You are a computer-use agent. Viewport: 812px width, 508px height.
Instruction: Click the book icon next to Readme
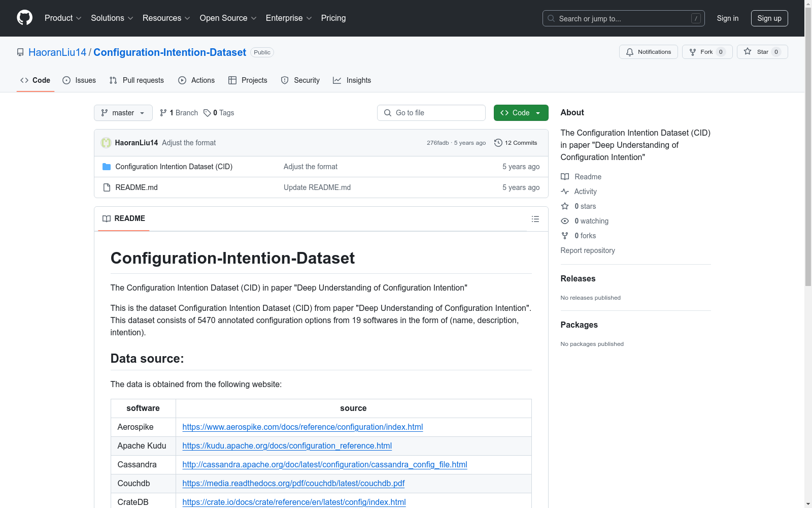[x=565, y=177]
